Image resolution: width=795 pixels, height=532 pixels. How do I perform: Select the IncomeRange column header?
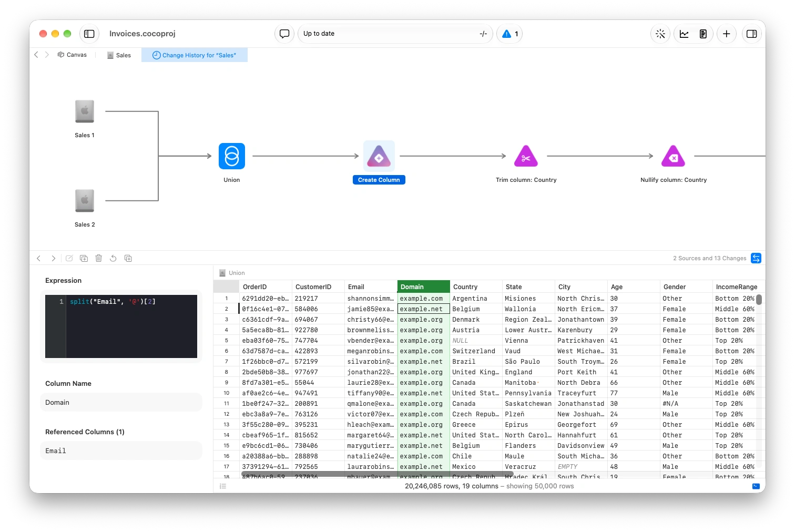pos(739,287)
